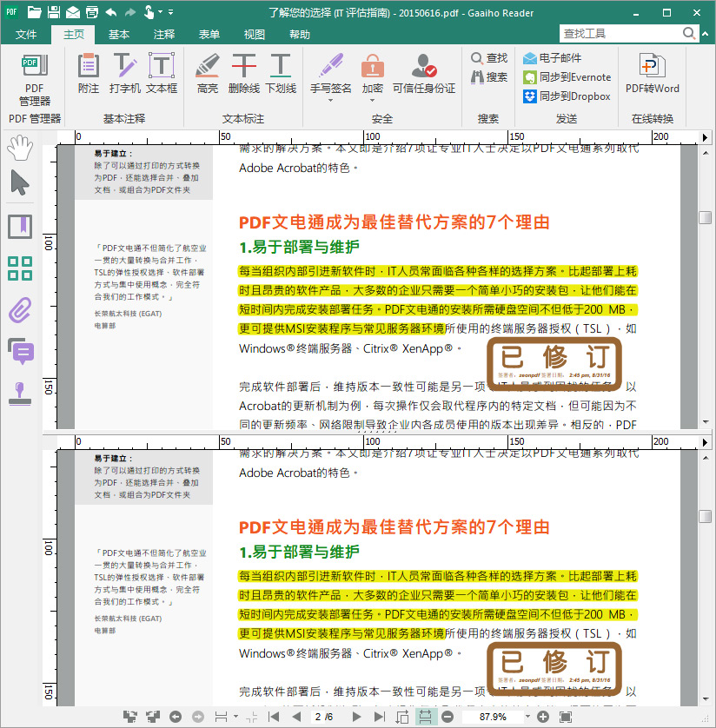Image resolution: width=716 pixels, height=728 pixels.
Task: Select the 附注 sticky note tool
Action: [x=89, y=73]
